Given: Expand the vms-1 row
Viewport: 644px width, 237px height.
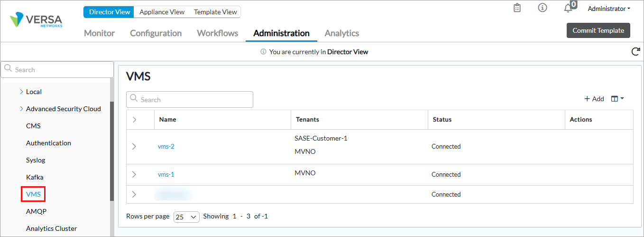Looking at the screenshot, I should click(134, 174).
